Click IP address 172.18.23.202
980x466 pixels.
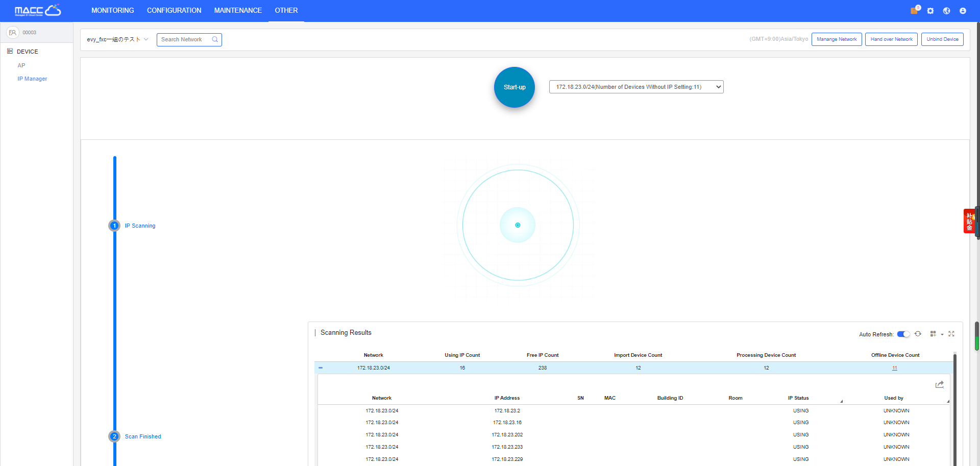(507, 435)
